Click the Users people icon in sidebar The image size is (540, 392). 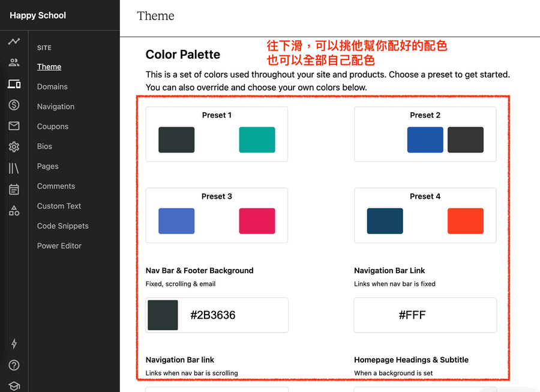(14, 63)
